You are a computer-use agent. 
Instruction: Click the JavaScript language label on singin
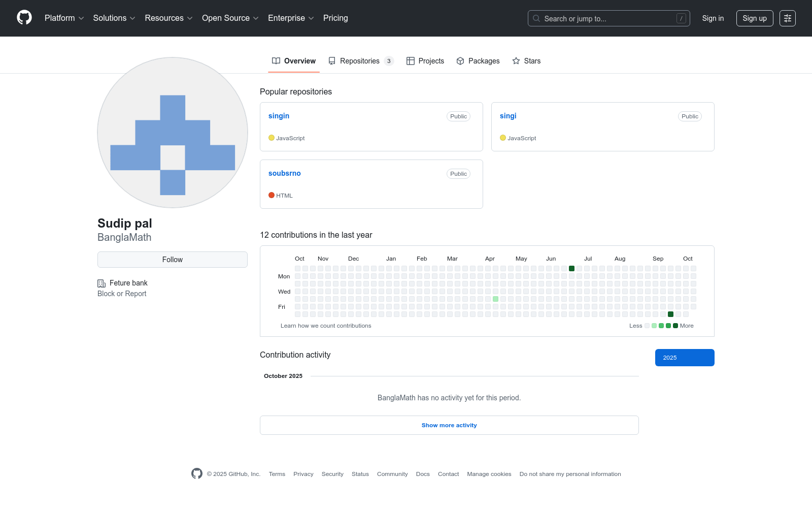tap(290, 138)
